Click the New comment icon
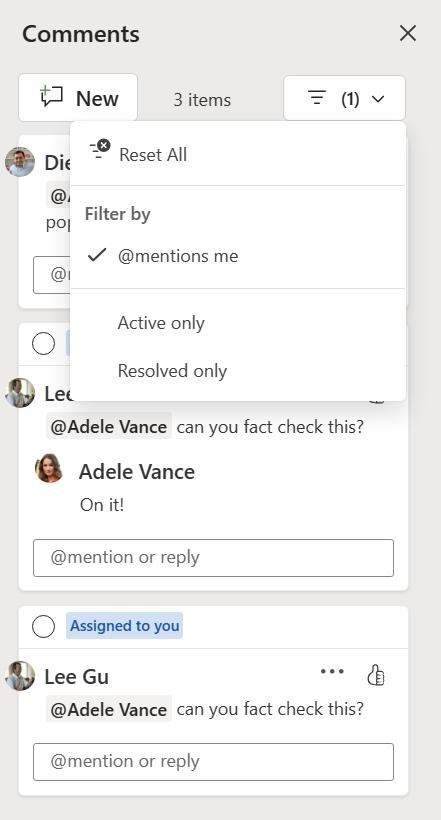The width and height of the screenshot is (441, 820). click(51, 97)
